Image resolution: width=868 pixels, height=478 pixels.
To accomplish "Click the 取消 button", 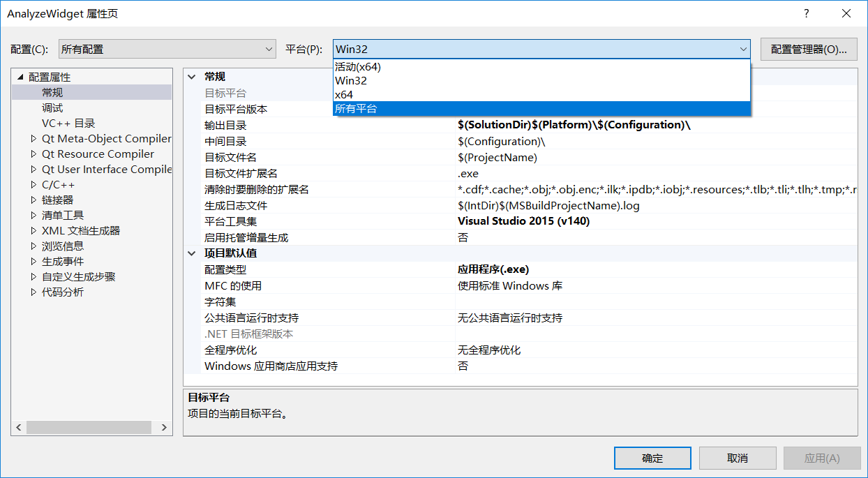I will [738, 458].
